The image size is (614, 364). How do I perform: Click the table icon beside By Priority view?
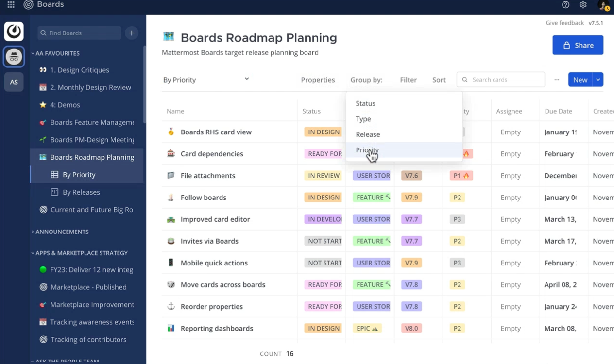[55, 175]
